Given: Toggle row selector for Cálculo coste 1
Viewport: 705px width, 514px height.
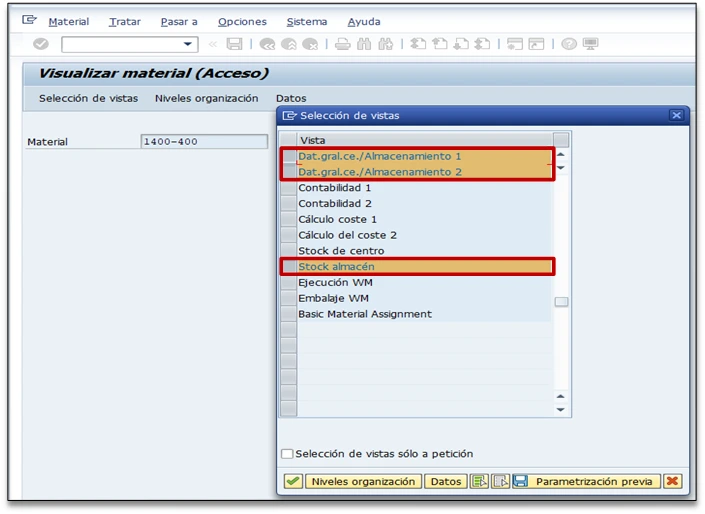Looking at the screenshot, I should [288, 219].
